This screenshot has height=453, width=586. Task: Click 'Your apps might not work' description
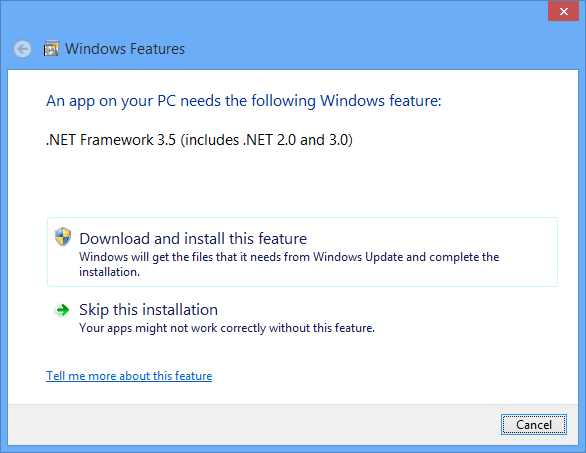[x=227, y=328]
